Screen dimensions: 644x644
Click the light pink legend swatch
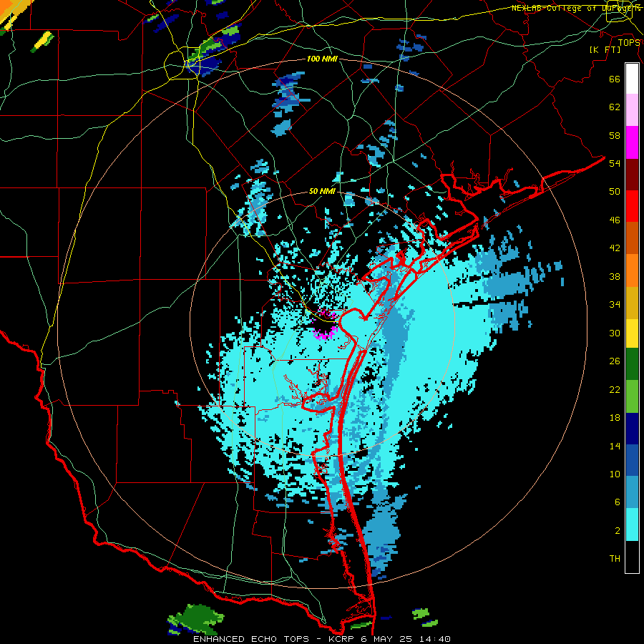(632, 110)
